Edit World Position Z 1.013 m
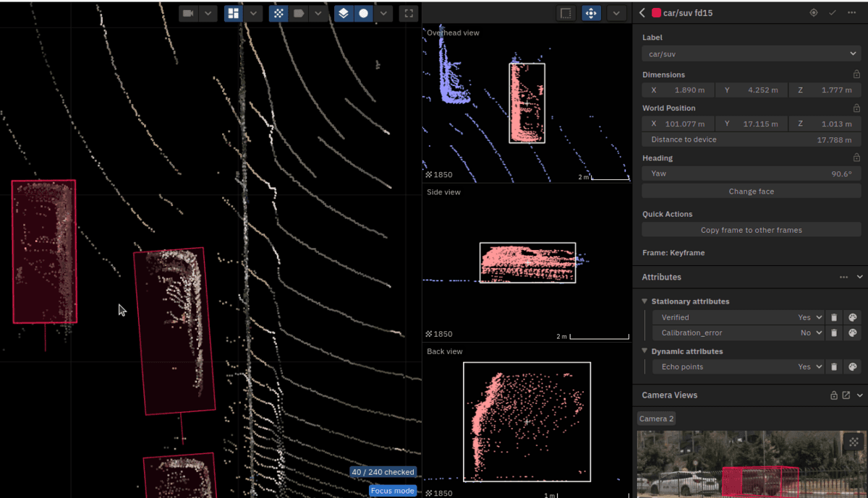Image resolution: width=868 pixels, height=498 pixels. pos(825,124)
